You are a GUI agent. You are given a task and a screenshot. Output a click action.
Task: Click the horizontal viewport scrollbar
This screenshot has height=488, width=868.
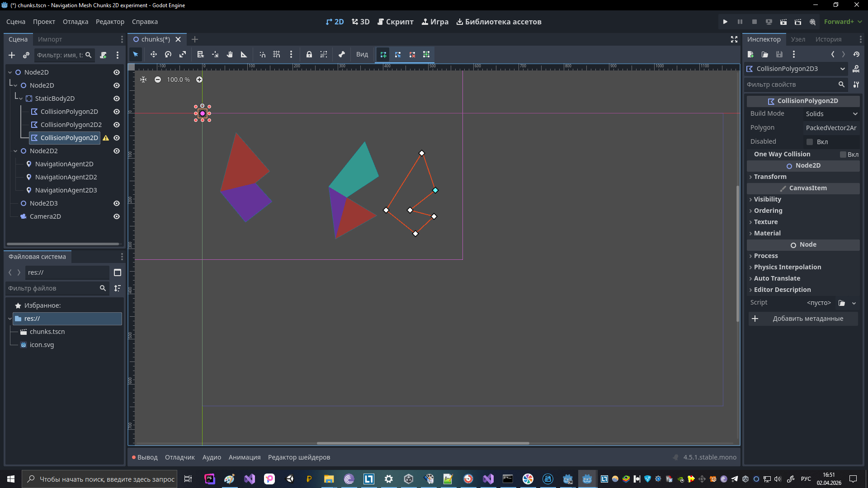(x=423, y=443)
